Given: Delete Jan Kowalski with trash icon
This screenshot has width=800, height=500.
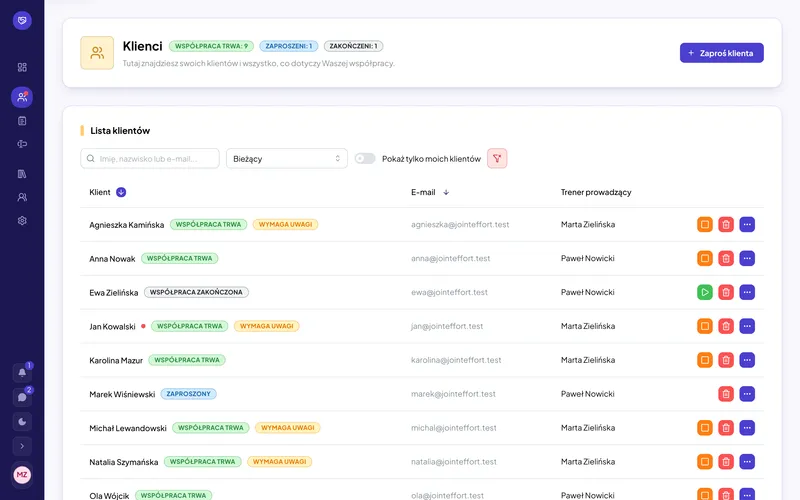Looking at the screenshot, I should click(x=726, y=326).
